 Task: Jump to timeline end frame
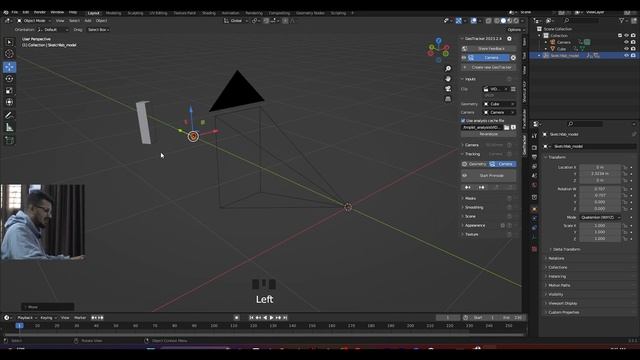(285, 318)
